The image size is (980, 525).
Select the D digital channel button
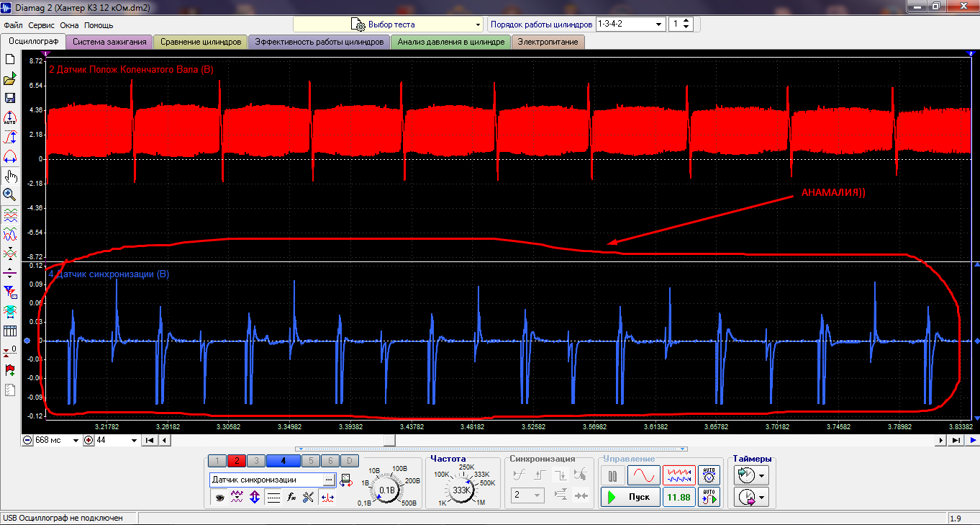349,461
